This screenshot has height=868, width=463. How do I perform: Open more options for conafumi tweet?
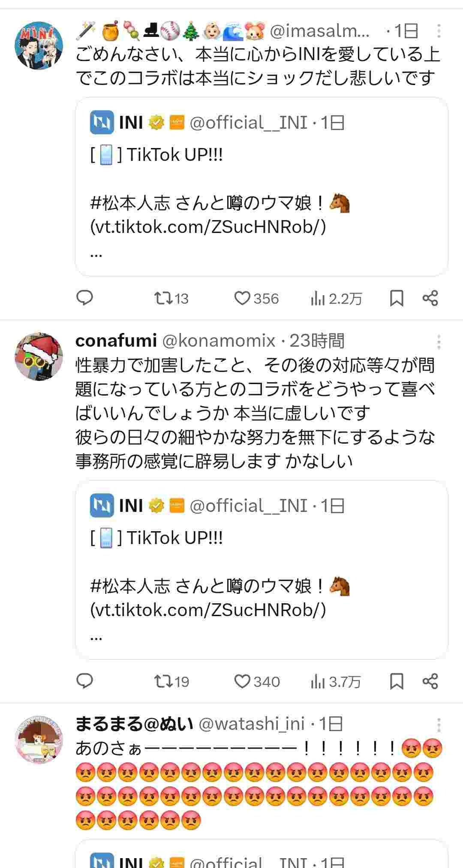tap(439, 342)
